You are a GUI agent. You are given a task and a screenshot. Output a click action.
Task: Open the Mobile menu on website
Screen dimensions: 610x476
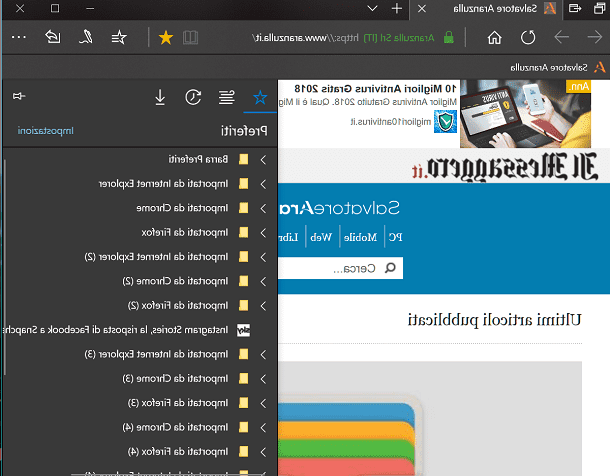(x=360, y=237)
